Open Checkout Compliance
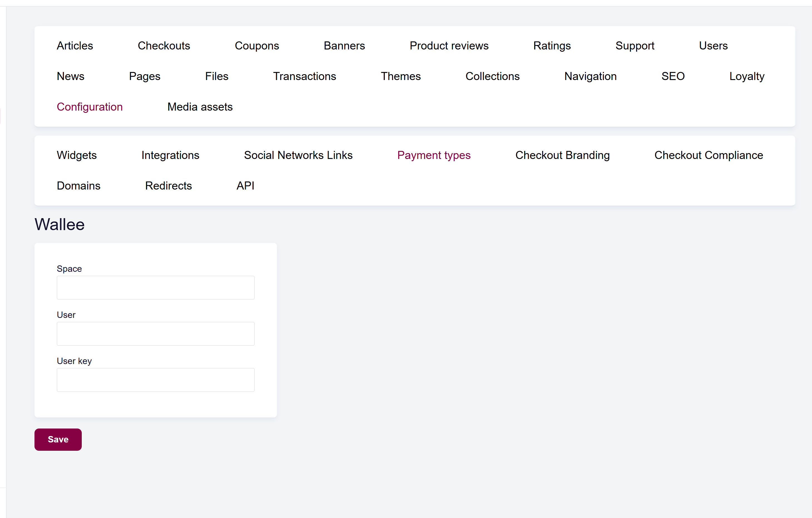Viewport: 812px width, 518px height. tap(709, 155)
